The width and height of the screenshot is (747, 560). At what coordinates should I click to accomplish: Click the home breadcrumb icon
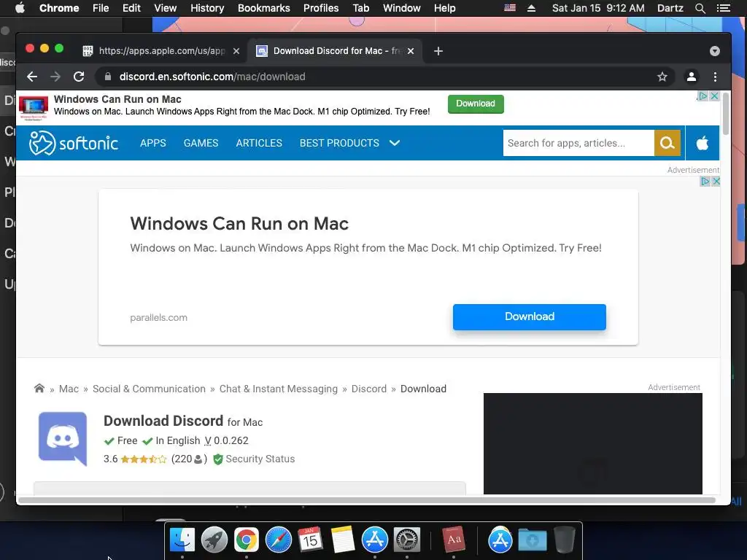[x=39, y=389]
